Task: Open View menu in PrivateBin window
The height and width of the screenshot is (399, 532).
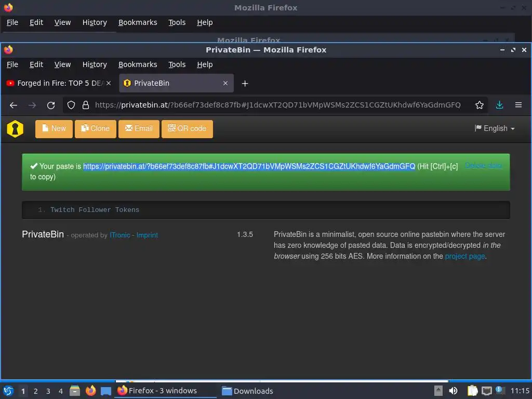Action: [62, 64]
